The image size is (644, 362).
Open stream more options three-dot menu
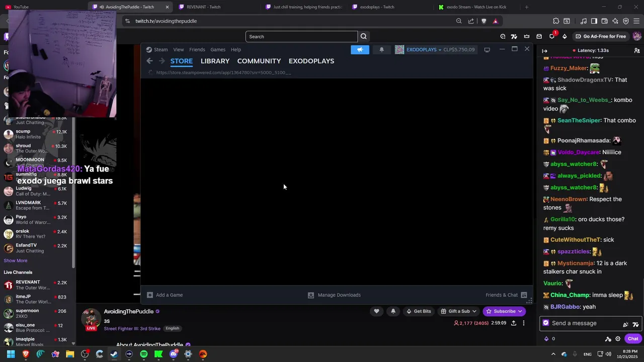coord(523,323)
